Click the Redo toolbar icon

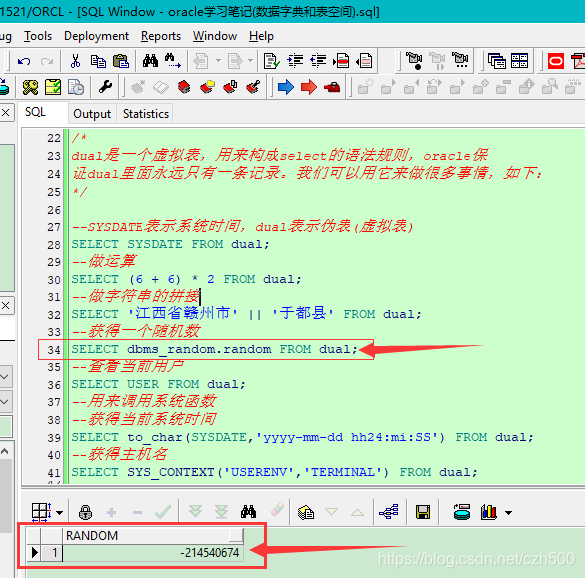(x=47, y=61)
